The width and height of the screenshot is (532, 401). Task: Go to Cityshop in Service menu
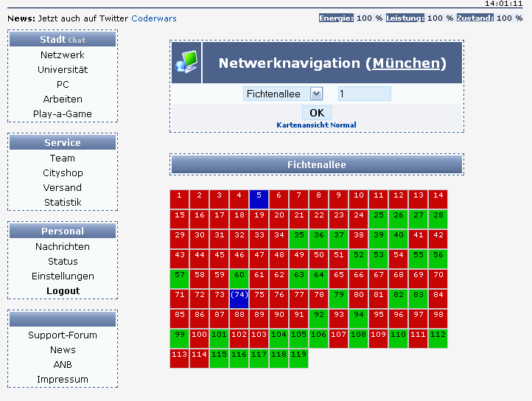tap(63, 172)
